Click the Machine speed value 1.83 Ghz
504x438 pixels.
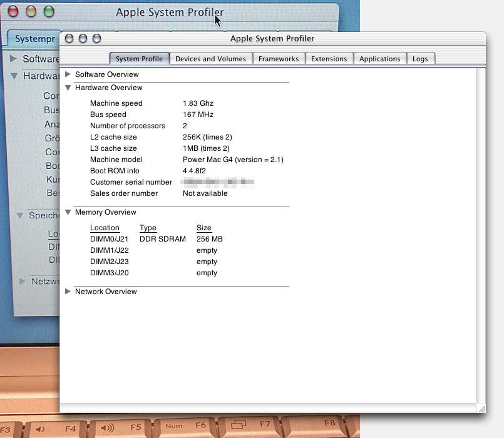198,103
